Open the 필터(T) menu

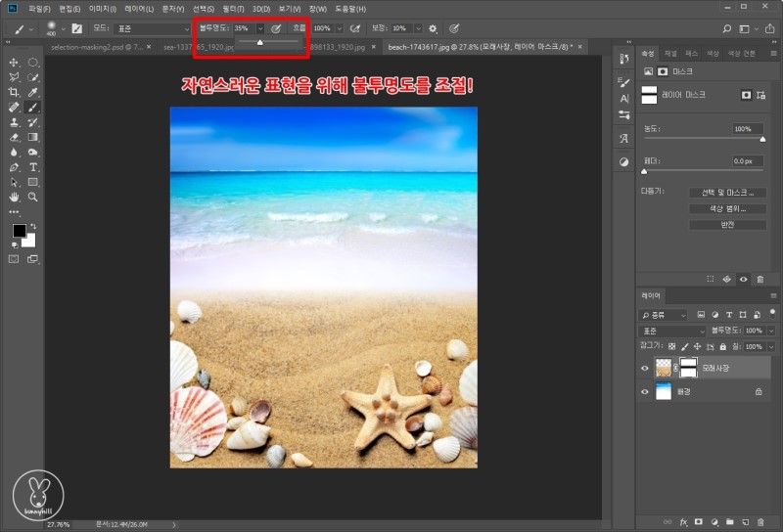coord(232,9)
